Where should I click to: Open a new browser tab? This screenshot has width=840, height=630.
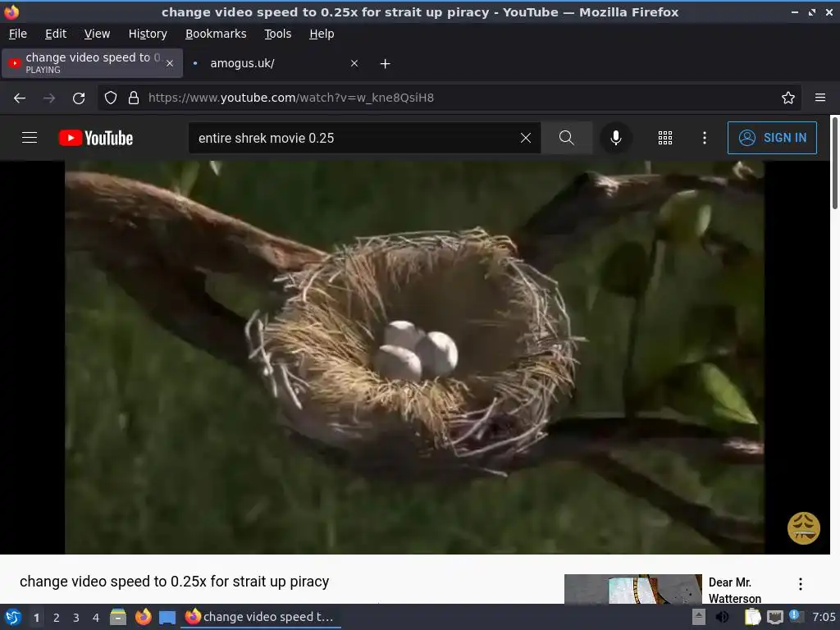click(385, 63)
